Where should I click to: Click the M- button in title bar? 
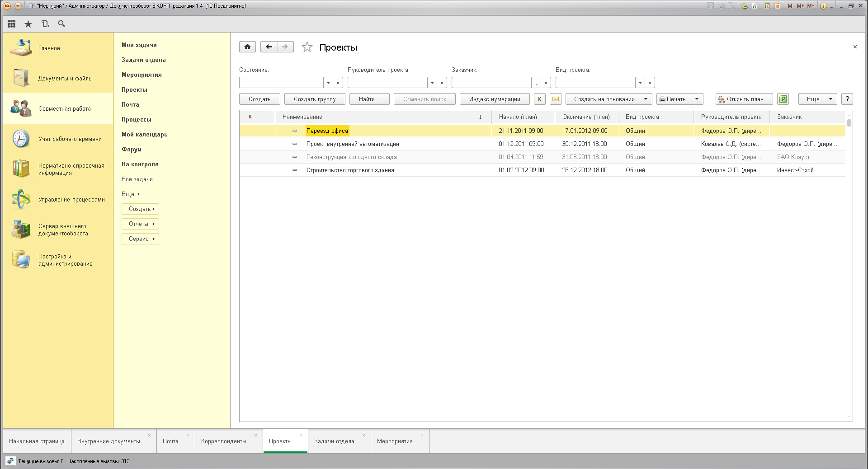click(x=811, y=6)
